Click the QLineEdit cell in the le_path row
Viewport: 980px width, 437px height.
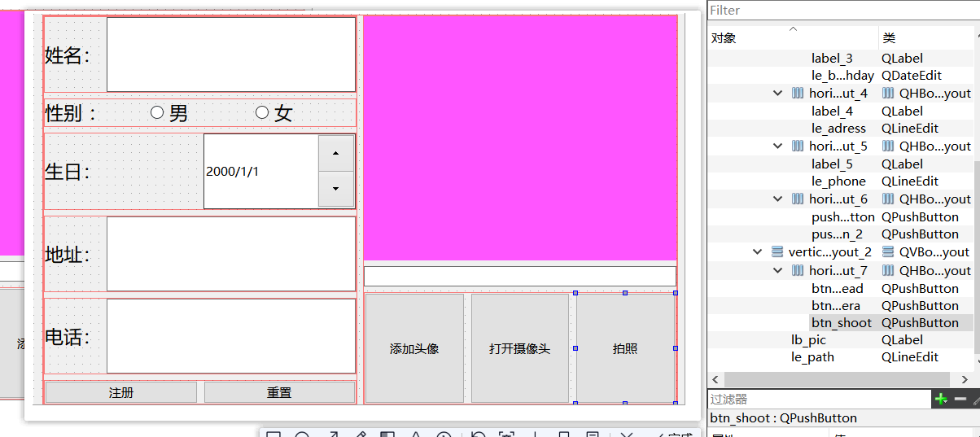[x=909, y=357]
